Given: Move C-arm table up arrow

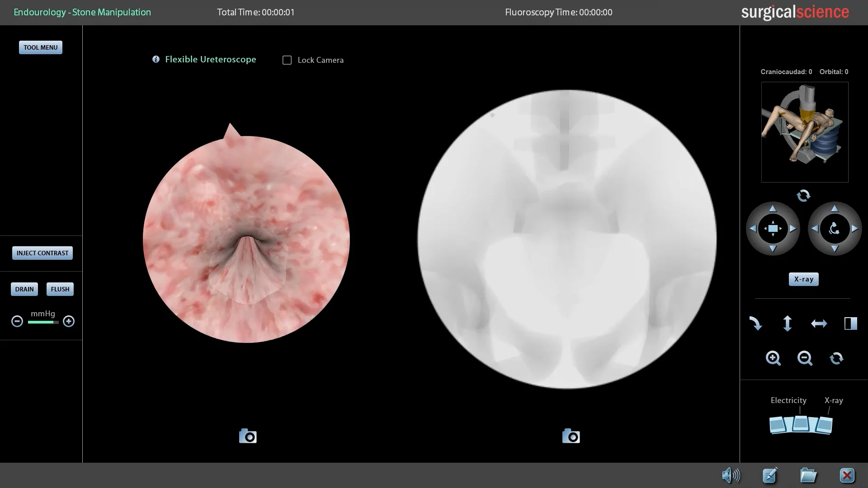Looking at the screenshot, I should pos(773,208).
